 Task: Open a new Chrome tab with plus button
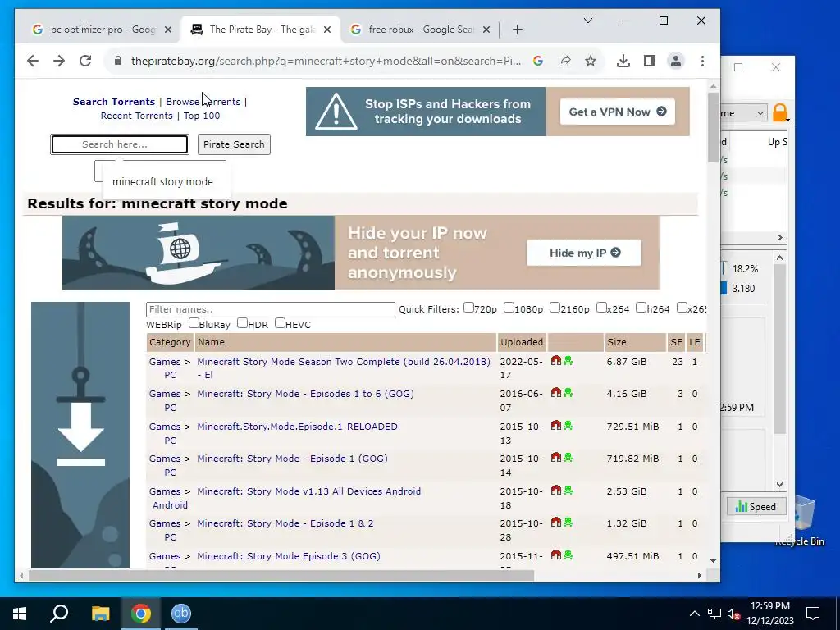coord(517,30)
